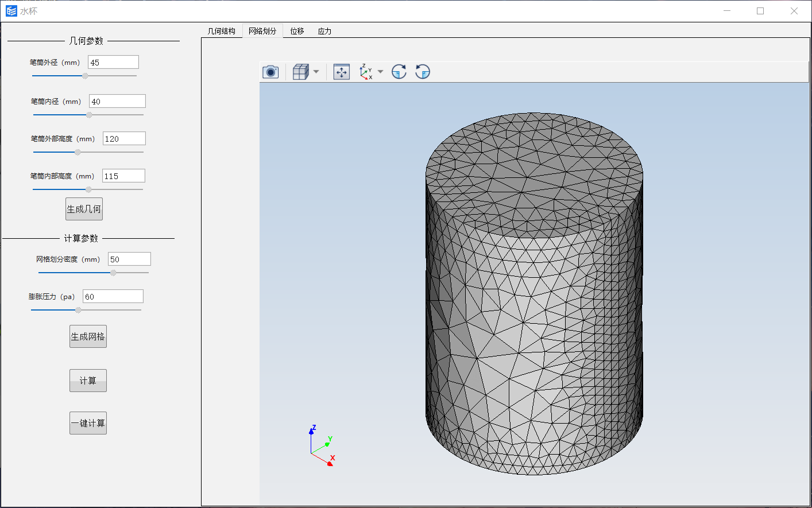Click the 膨胀压力（pa）label
The height and width of the screenshot is (508, 812).
point(52,296)
